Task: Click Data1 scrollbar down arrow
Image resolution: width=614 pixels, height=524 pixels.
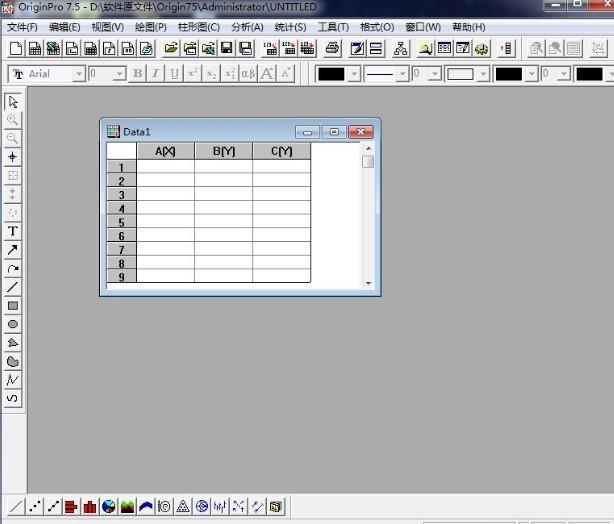Action: 368,283
